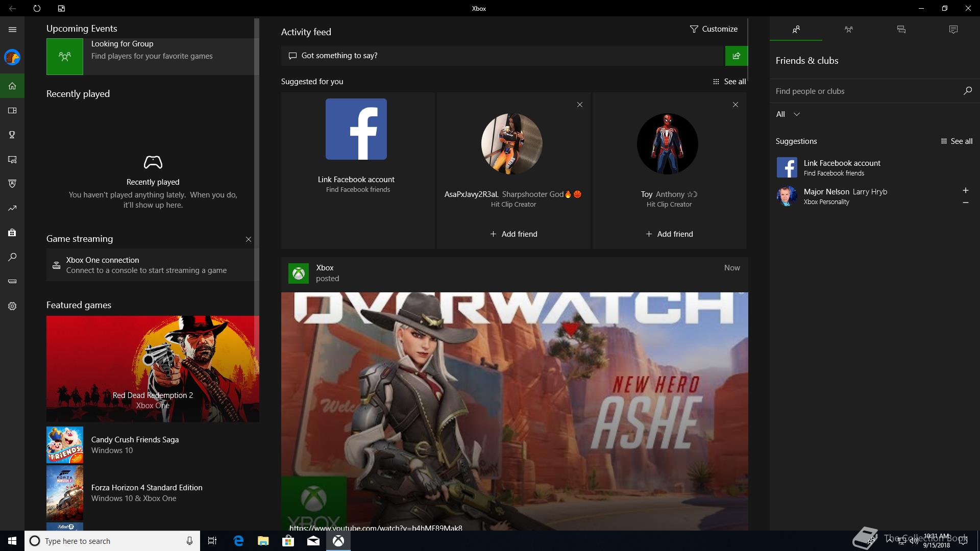Switch to the Parties tab
The height and width of the screenshot is (551, 980).
tap(848, 30)
